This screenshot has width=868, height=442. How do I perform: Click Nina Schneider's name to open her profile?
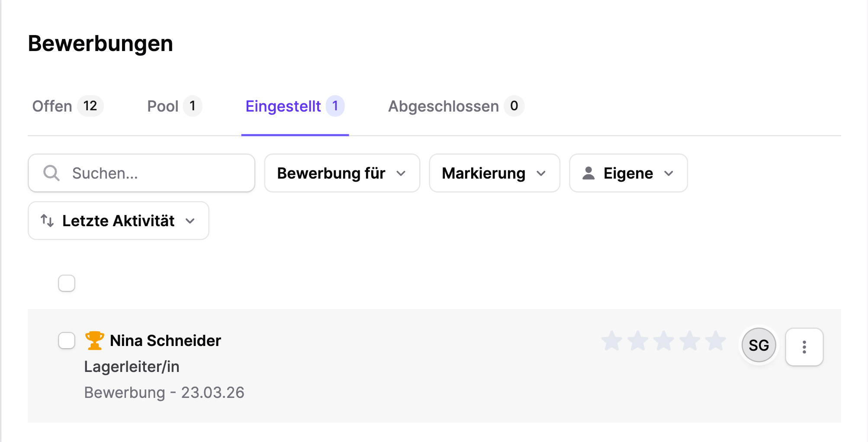coord(166,340)
